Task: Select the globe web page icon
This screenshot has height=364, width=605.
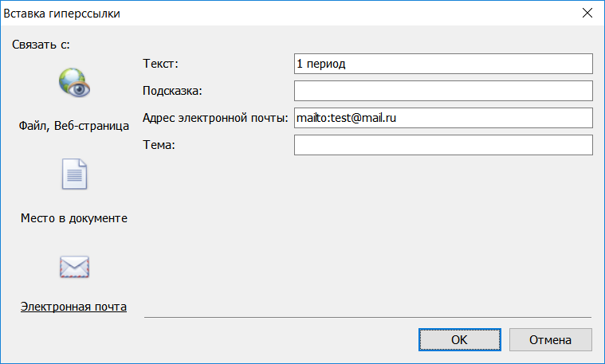Action: coord(74,83)
